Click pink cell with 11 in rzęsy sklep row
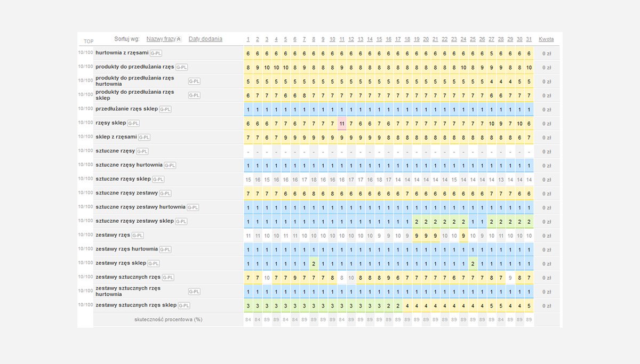 point(342,124)
